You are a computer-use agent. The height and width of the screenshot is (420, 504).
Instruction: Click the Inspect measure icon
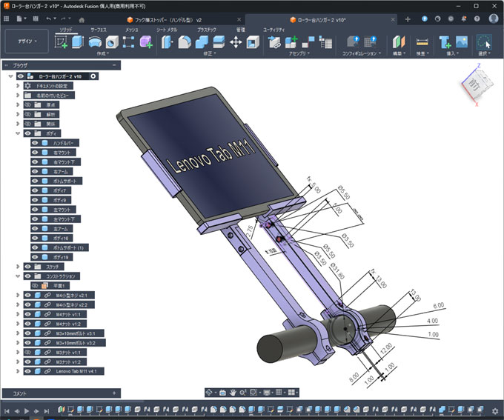(x=422, y=42)
